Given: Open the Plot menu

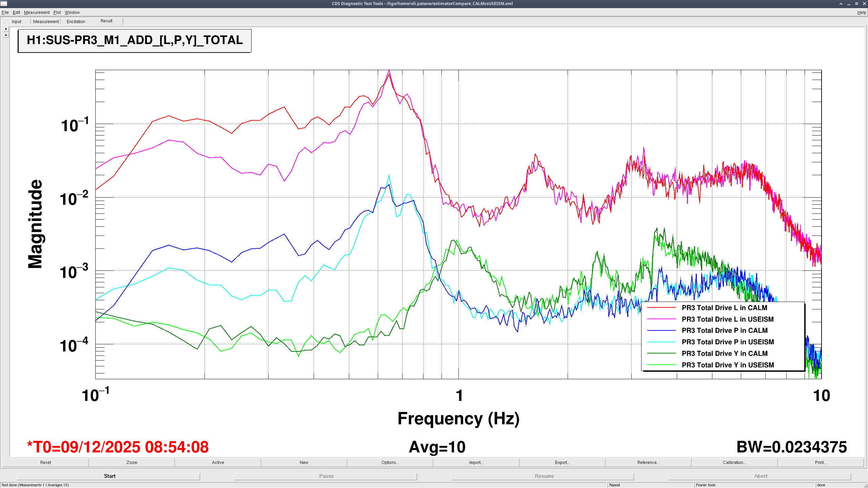Looking at the screenshot, I should 57,13.
